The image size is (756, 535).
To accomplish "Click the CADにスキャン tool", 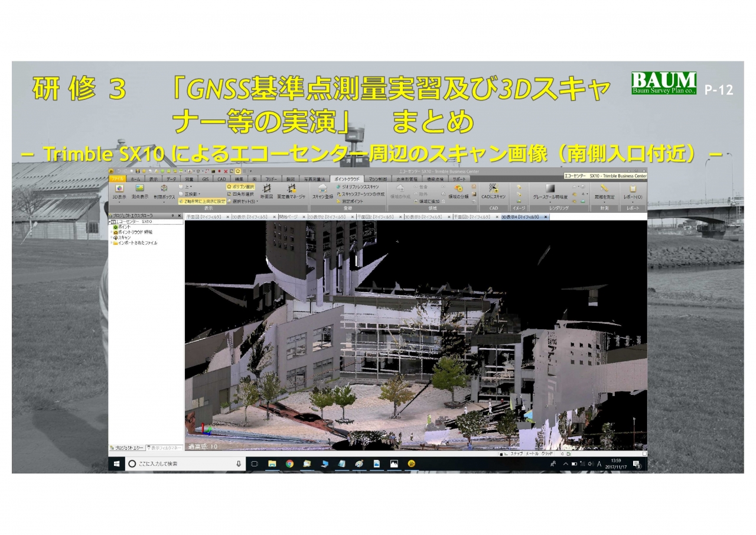I will pos(493,191).
